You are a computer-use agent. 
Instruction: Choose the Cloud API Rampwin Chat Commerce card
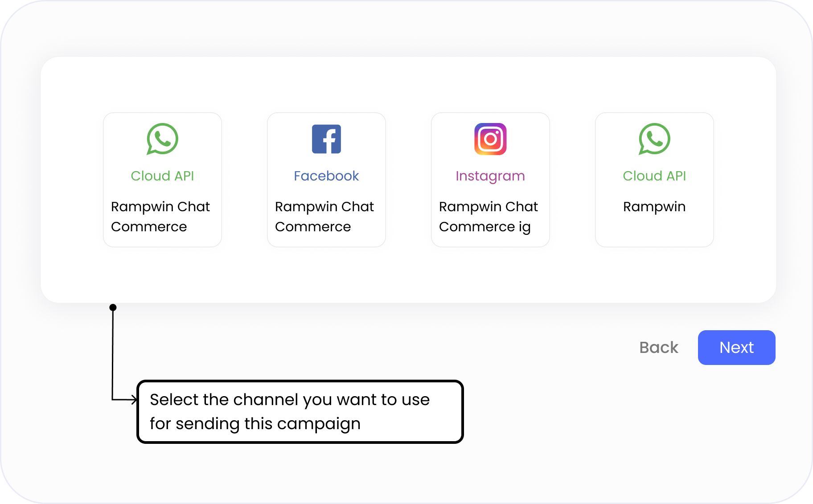[x=162, y=180]
